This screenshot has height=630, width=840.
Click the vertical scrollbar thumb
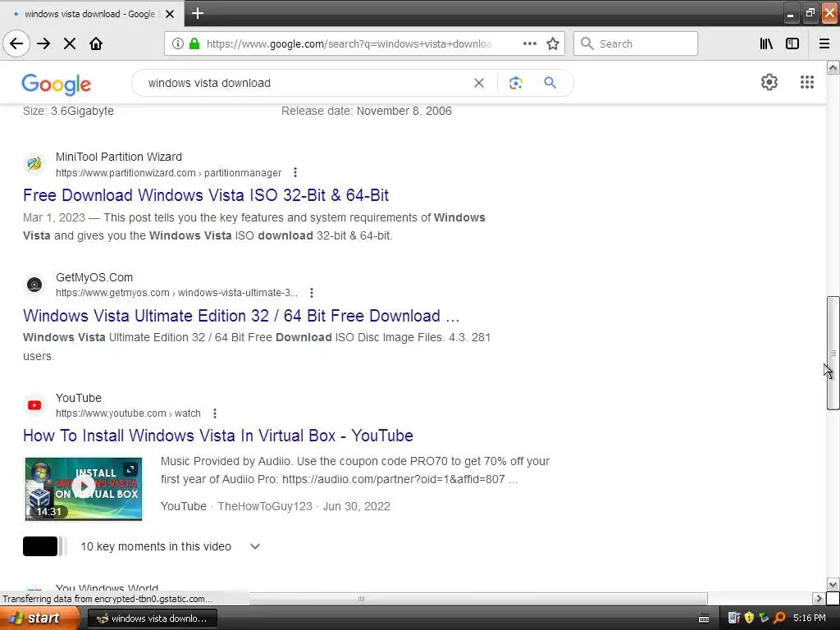click(x=833, y=353)
